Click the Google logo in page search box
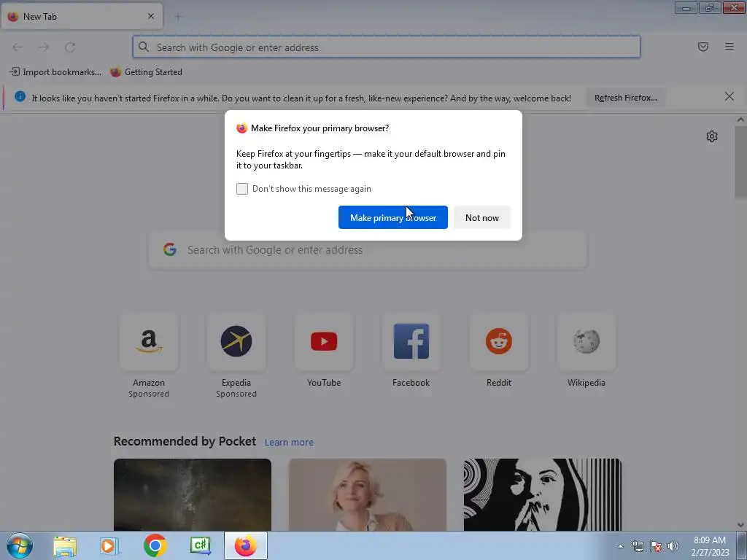Screen dimensions: 747x560 [170, 249]
